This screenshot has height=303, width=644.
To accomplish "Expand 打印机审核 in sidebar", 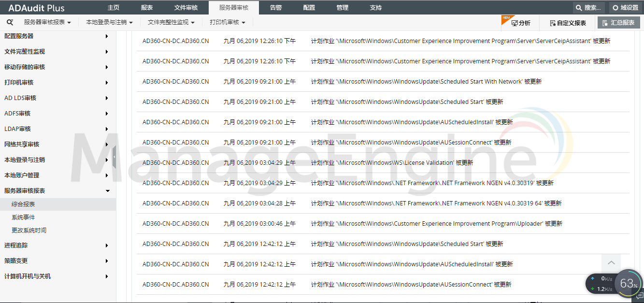I will [x=58, y=83].
